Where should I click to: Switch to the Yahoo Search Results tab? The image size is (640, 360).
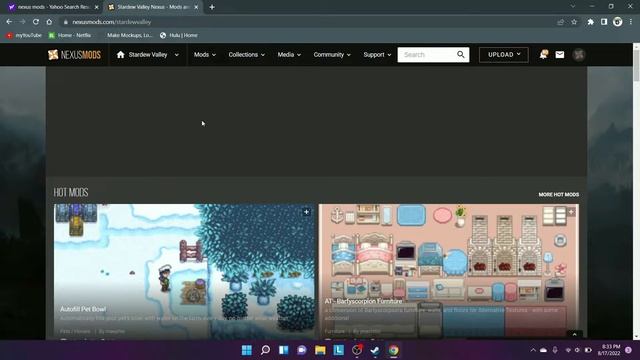pyautogui.click(x=53, y=7)
